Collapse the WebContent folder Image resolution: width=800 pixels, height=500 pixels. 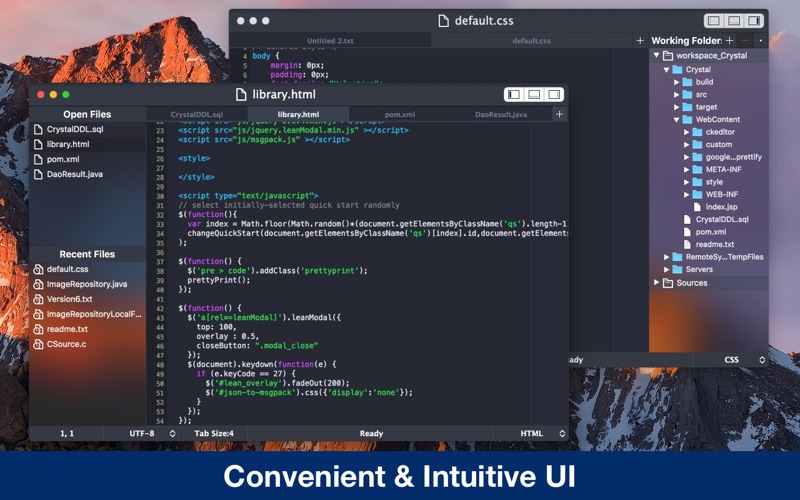(x=677, y=119)
